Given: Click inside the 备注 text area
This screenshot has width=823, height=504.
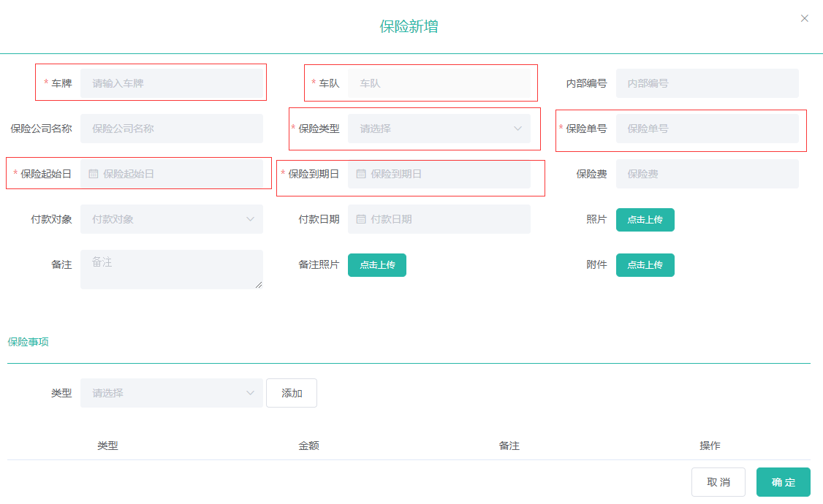Looking at the screenshot, I should [x=172, y=270].
